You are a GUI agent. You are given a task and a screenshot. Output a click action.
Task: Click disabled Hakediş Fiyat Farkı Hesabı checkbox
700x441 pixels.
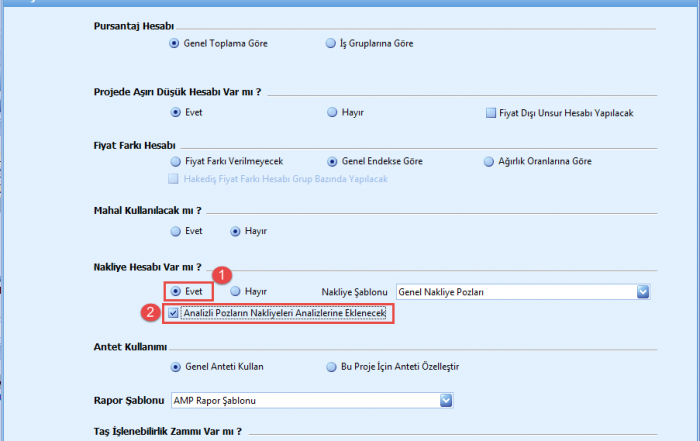point(174,179)
